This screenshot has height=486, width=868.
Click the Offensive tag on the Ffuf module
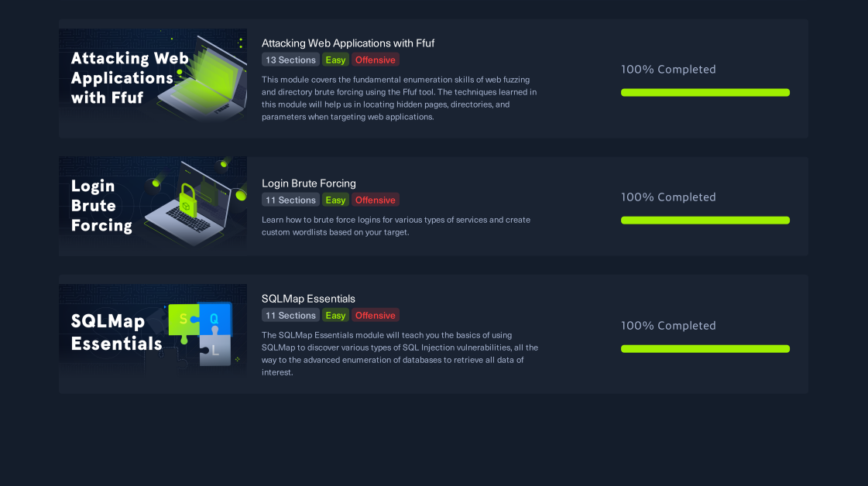click(x=376, y=60)
